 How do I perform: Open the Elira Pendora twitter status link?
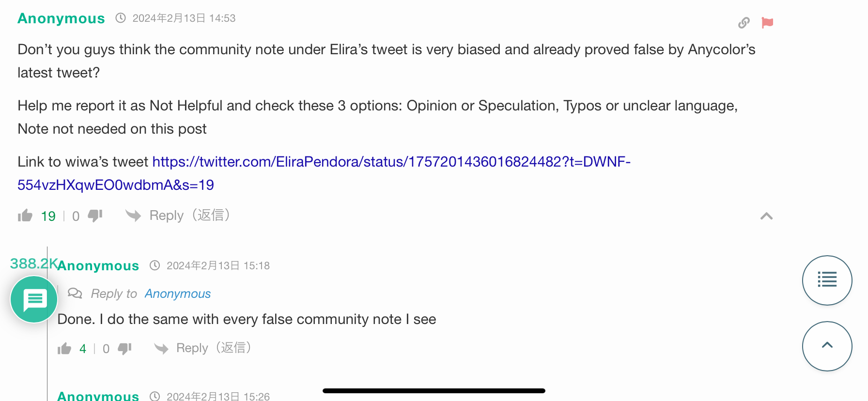(x=324, y=173)
